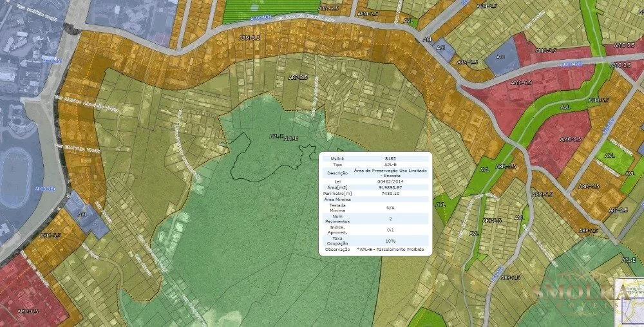The image size is (644, 327).
Task: Click the Lei value 00482/2014
Action: pyautogui.click(x=390, y=182)
